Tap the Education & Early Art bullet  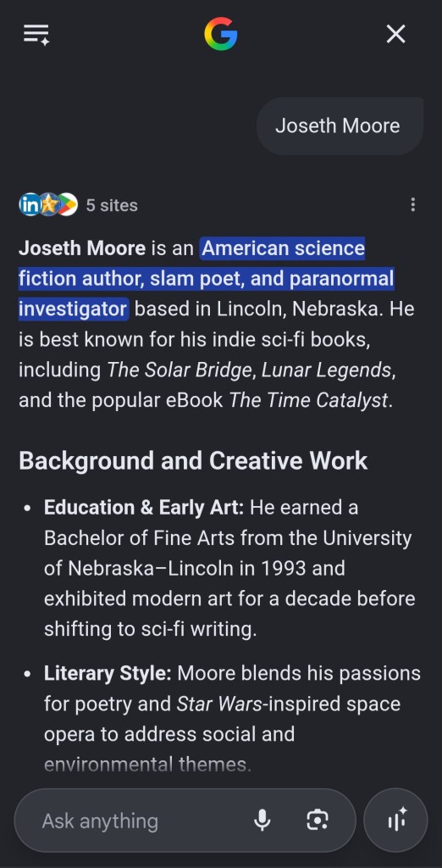229,568
